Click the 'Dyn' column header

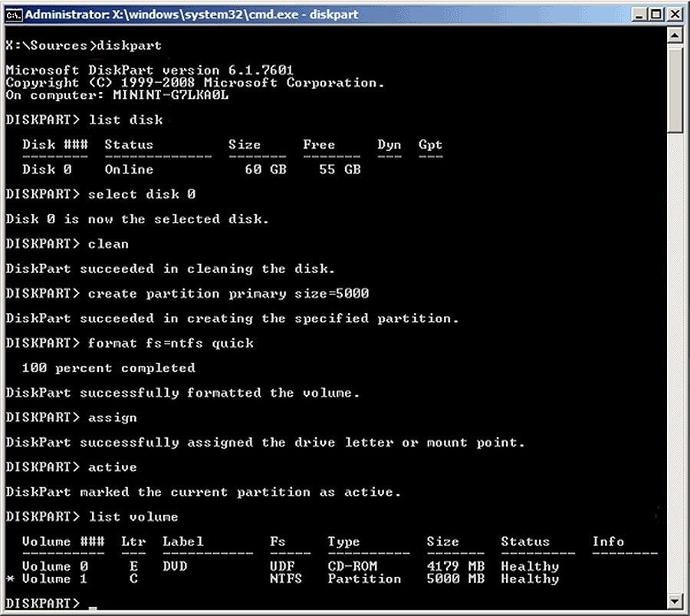tap(389, 144)
